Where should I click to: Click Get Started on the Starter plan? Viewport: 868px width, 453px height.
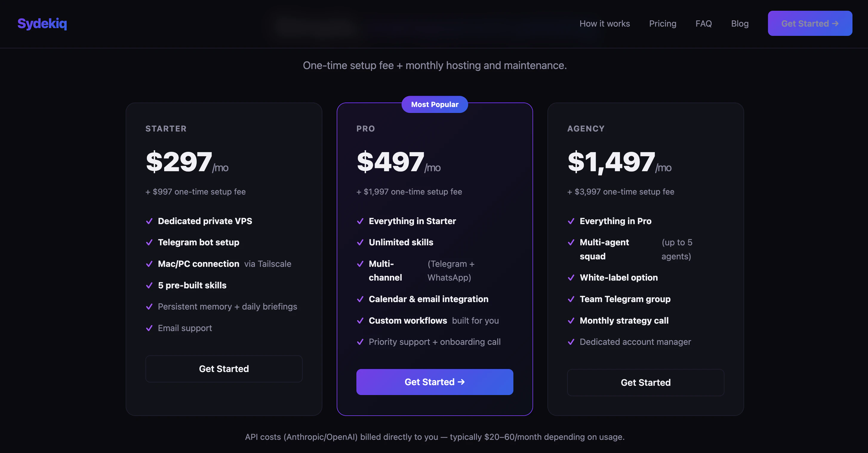(x=224, y=369)
